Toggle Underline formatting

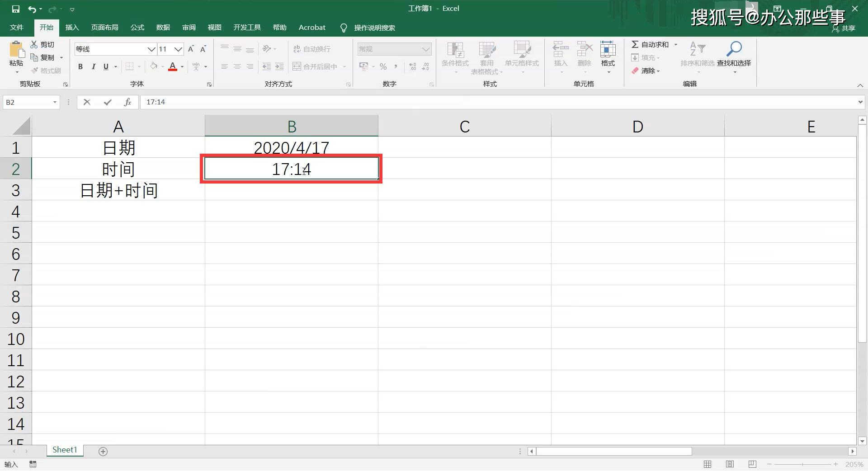106,67
